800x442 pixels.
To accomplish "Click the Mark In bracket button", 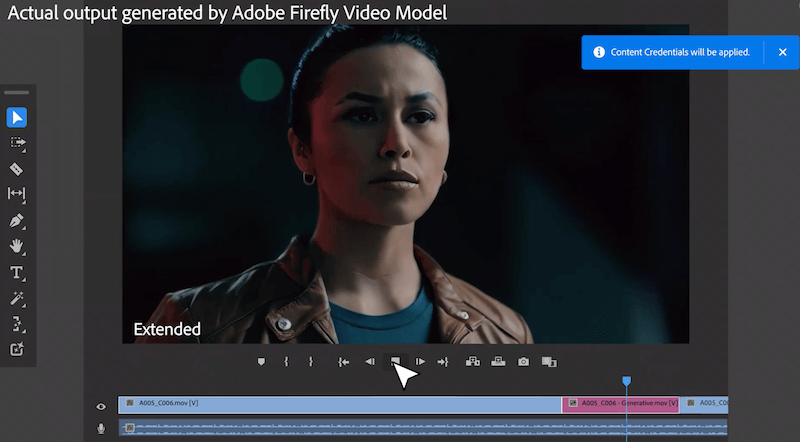I will click(286, 362).
